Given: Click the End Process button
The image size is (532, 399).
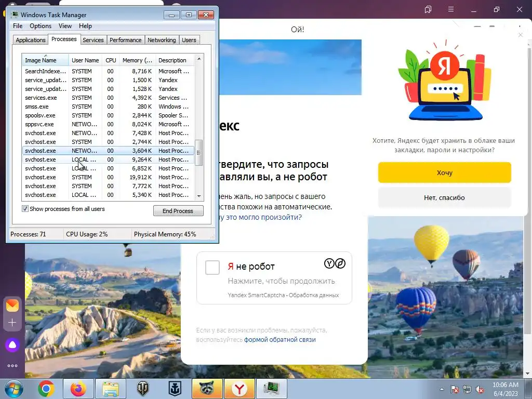Looking at the screenshot, I should (x=178, y=211).
